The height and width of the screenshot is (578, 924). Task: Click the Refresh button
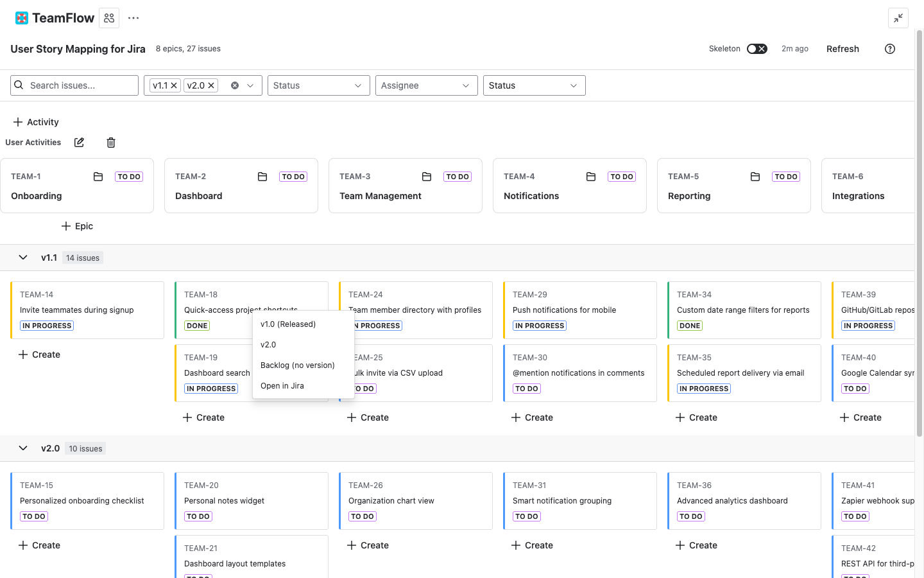click(843, 48)
